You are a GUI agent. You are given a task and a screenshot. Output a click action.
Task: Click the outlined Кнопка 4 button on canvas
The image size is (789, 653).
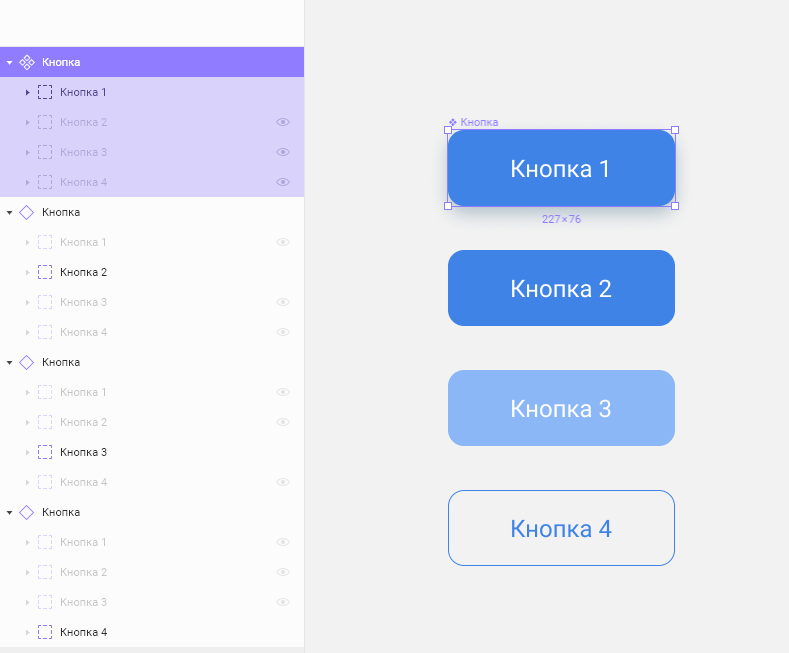pyautogui.click(x=561, y=528)
